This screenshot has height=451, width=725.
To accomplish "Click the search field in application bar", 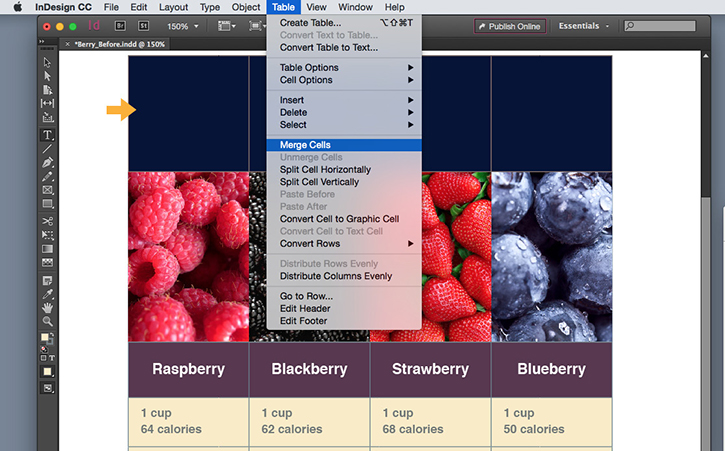I will click(660, 26).
